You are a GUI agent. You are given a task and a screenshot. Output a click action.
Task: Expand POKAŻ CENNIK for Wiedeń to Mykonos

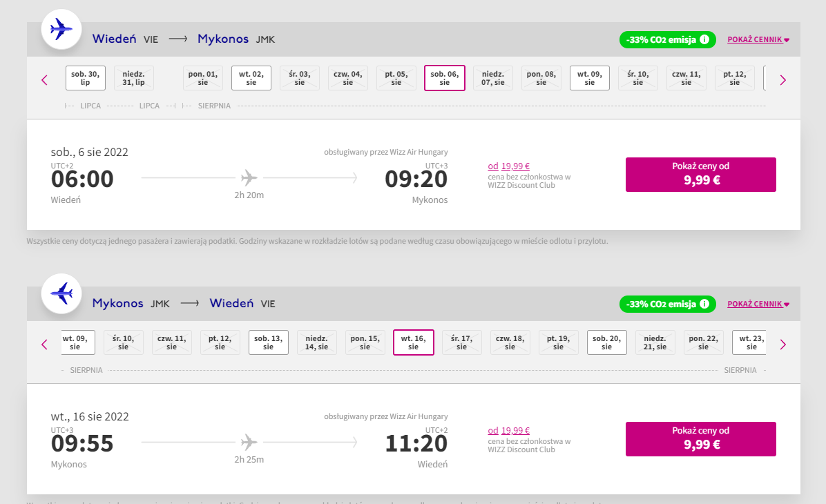(758, 39)
